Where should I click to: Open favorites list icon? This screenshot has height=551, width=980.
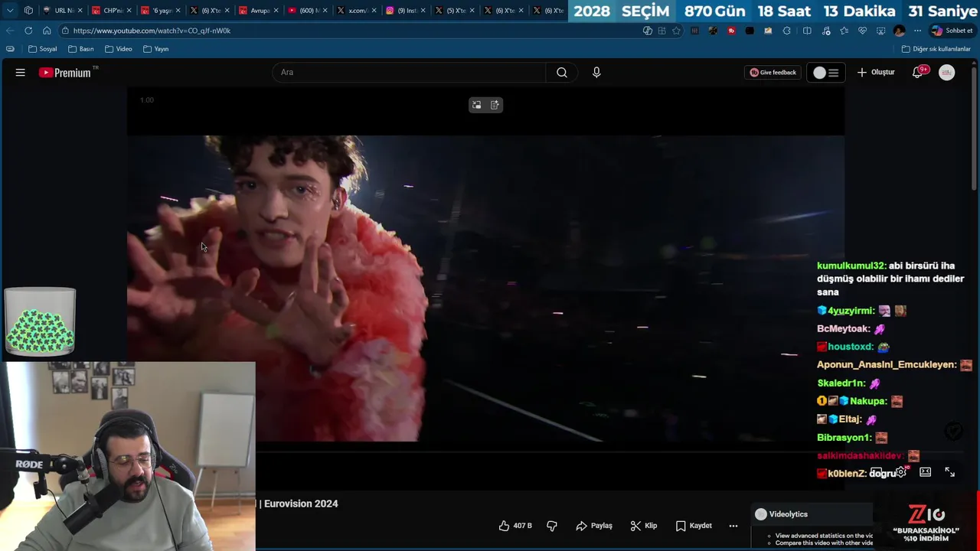pos(844,31)
